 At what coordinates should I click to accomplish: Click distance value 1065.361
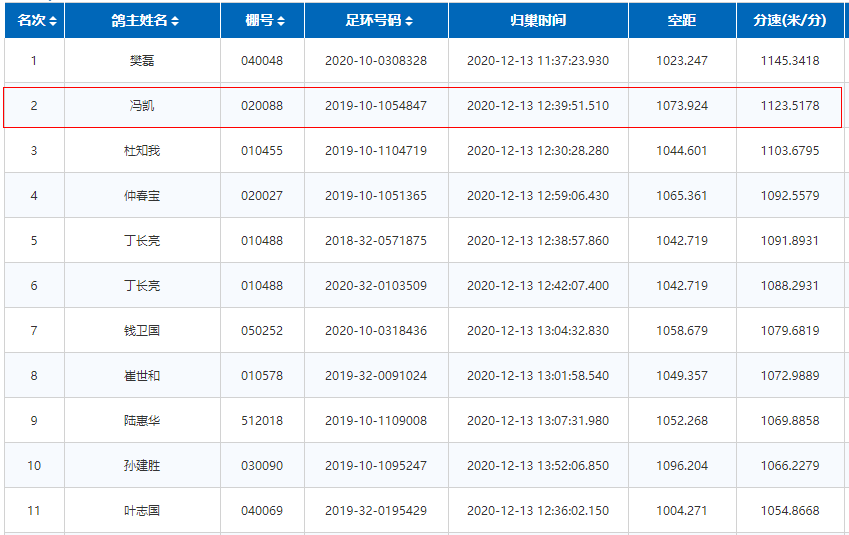coord(682,195)
